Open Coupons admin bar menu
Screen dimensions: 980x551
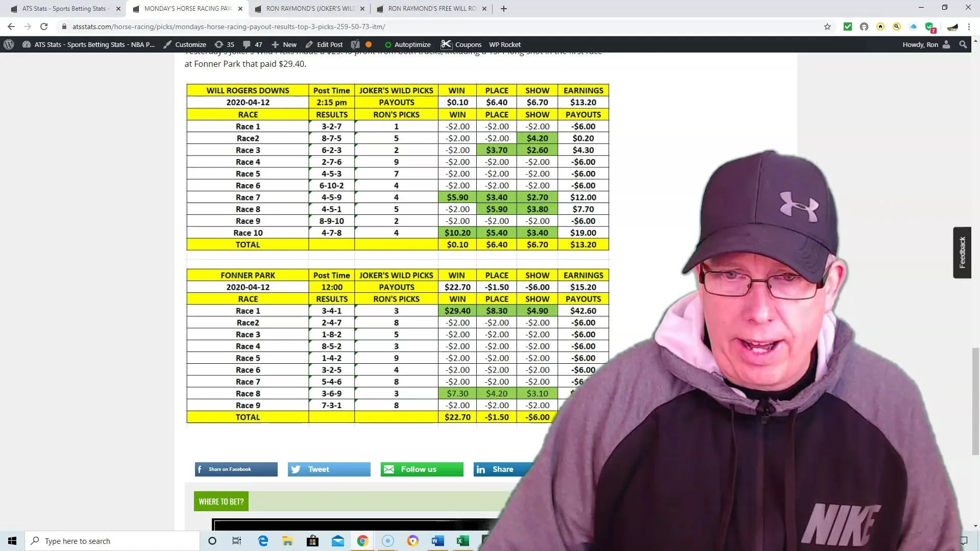(461, 44)
